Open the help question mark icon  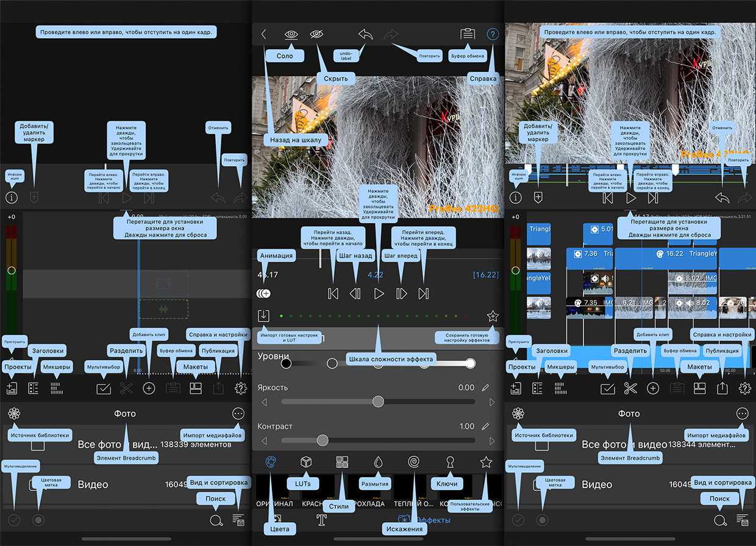tap(492, 35)
